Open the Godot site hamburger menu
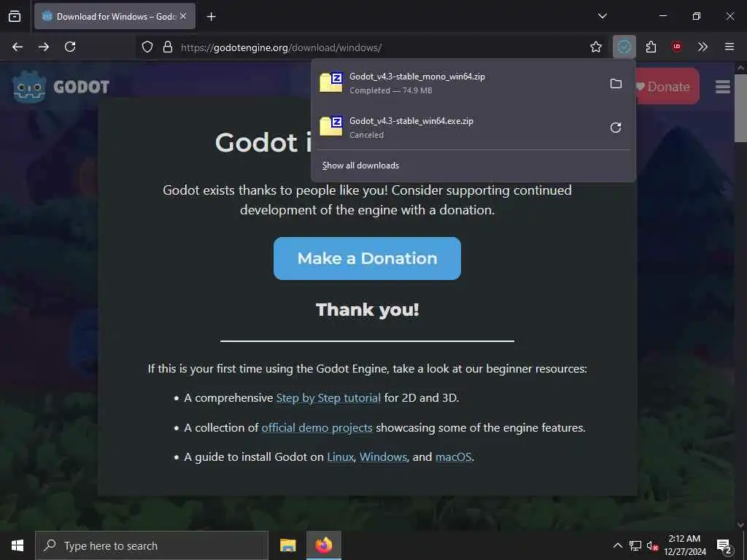 coord(723,87)
